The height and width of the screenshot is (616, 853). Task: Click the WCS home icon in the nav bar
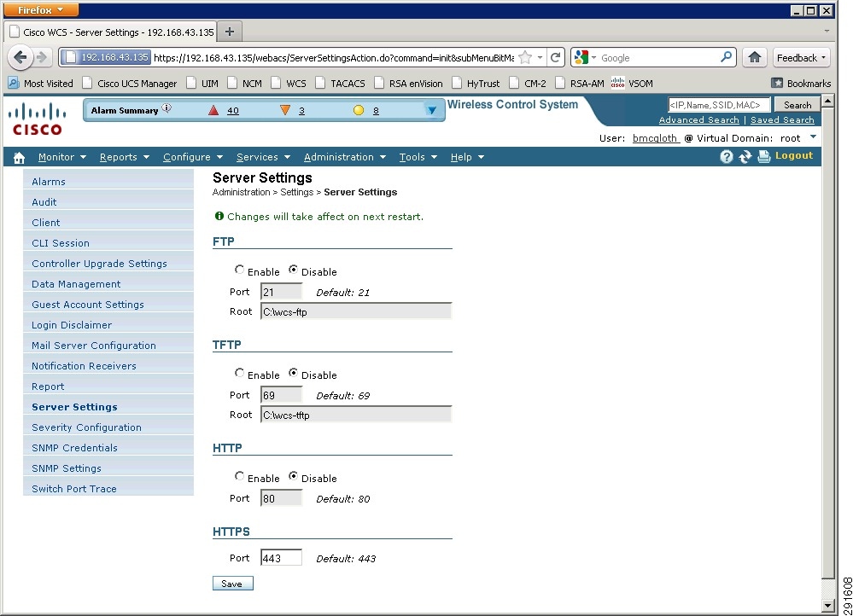(x=19, y=158)
